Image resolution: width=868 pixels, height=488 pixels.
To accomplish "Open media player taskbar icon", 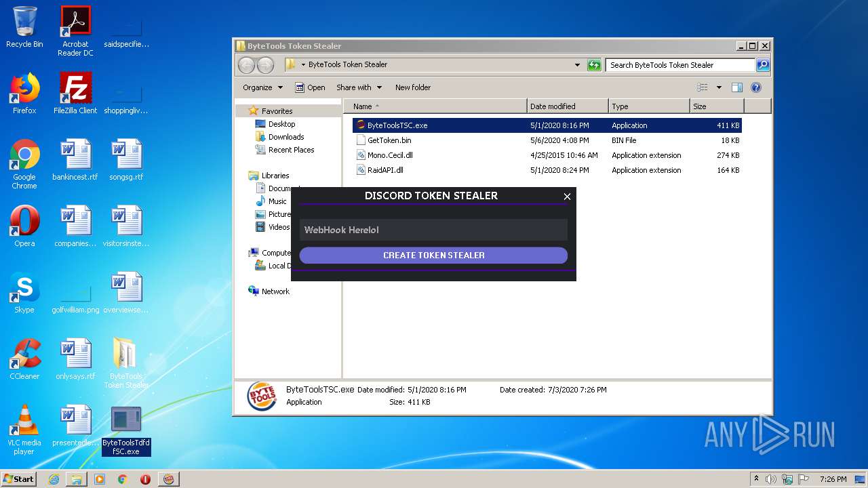I will 100,479.
